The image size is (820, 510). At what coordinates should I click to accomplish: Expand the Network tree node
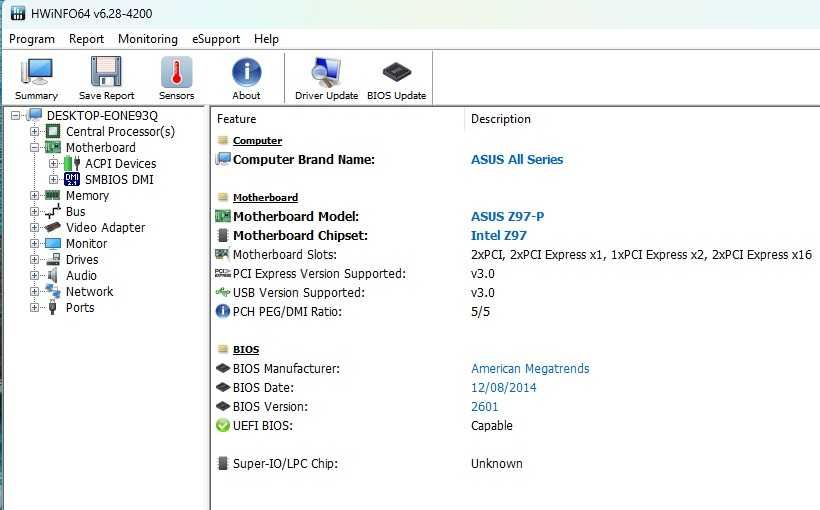click(35, 291)
